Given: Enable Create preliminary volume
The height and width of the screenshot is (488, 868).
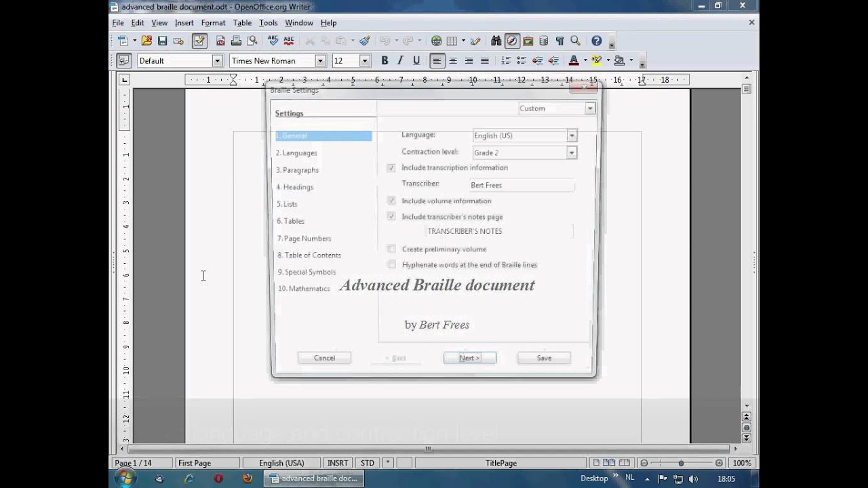Looking at the screenshot, I should 391,249.
